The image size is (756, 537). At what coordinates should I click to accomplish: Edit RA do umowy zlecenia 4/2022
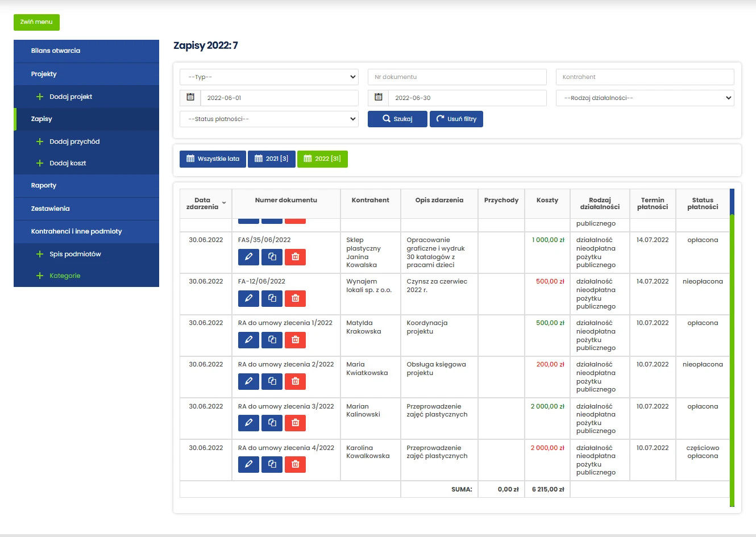coord(248,464)
